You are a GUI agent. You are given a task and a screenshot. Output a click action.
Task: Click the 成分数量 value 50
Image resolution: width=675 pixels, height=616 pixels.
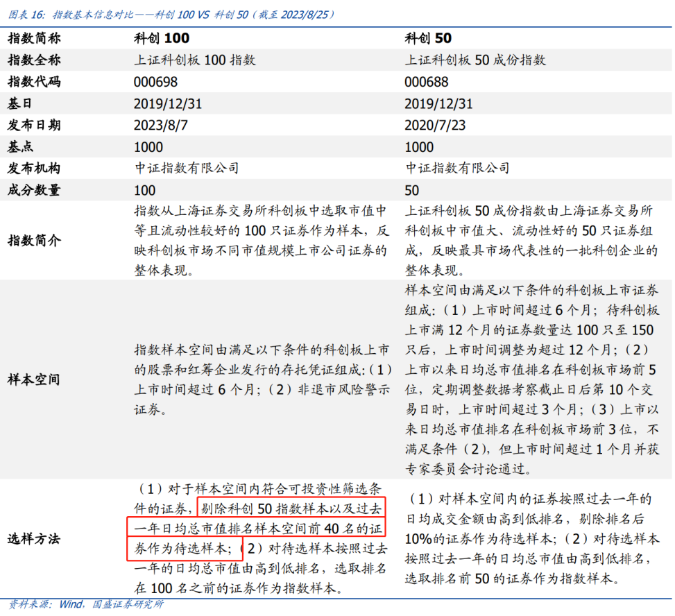coord(411,190)
